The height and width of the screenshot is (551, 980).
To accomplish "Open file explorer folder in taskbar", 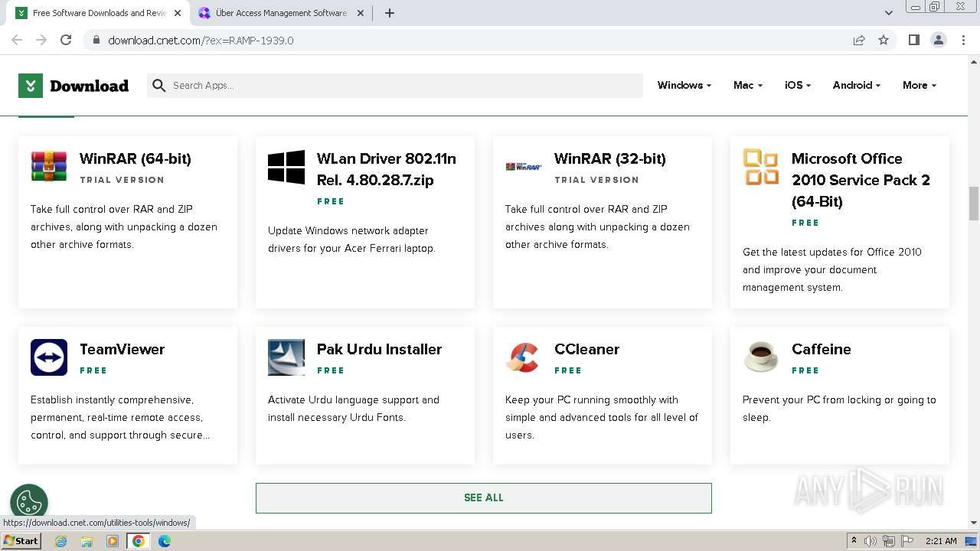I will point(87,541).
